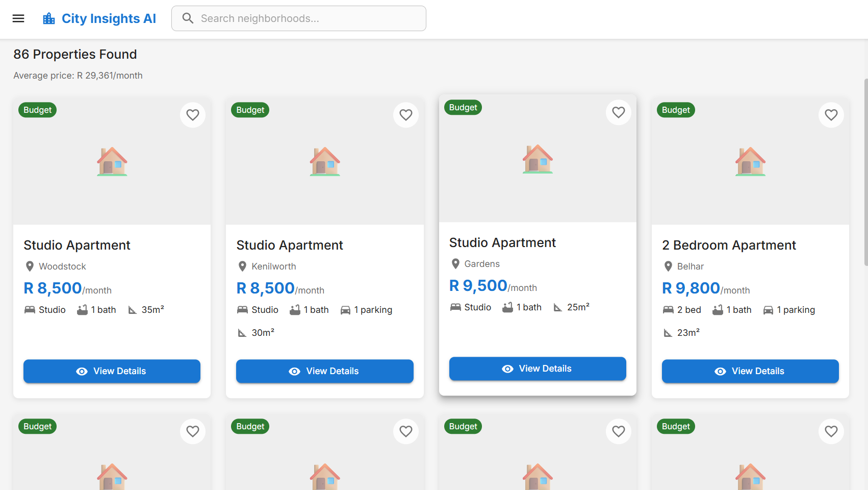View details of the Belhar apartment

point(750,371)
